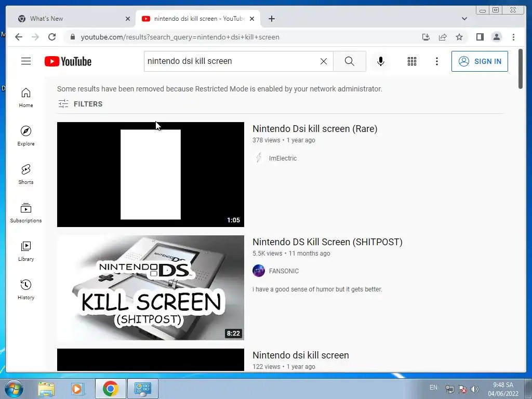Play the 8:22 Kill Screen thumbnail
The height and width of the screenshot is (399, 532).
point(151,288)
